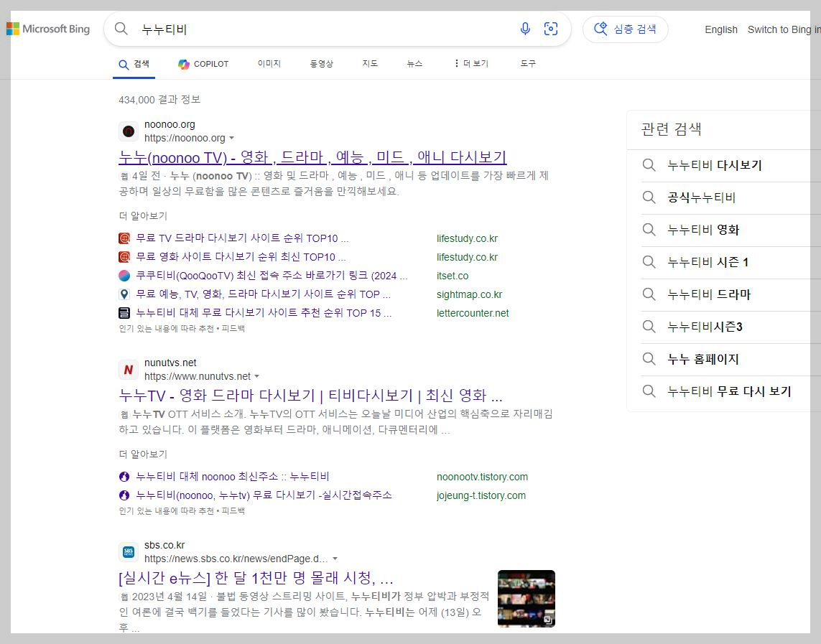Open the 뉴스 tab

tap(414, 64)
